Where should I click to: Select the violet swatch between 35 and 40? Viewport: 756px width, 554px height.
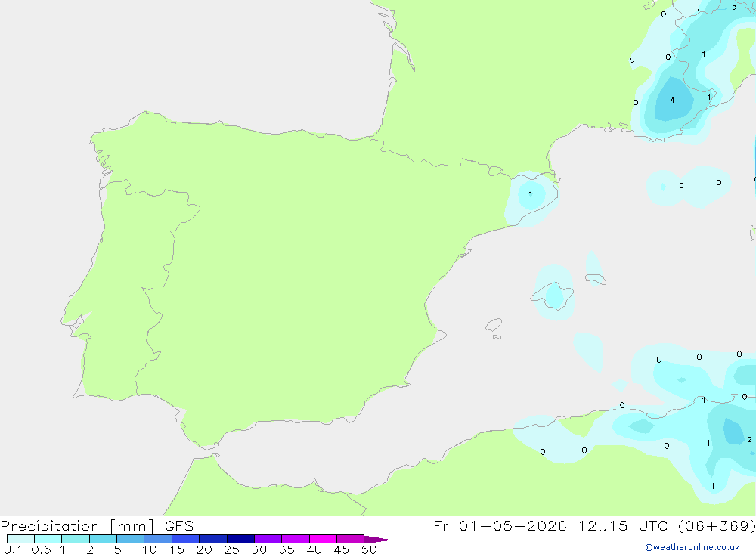(295, 539)
